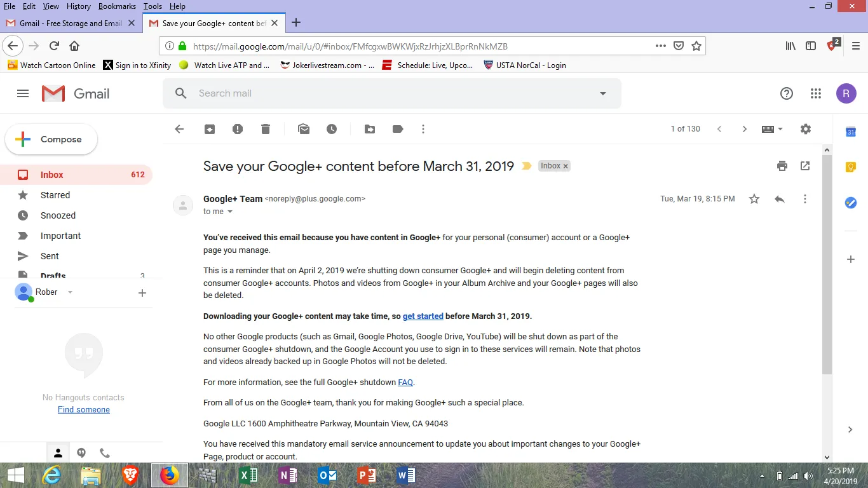The width and height of the screenshot is (868, 488).
Task: Open the Move to folder icon
Action: point(370,129)
